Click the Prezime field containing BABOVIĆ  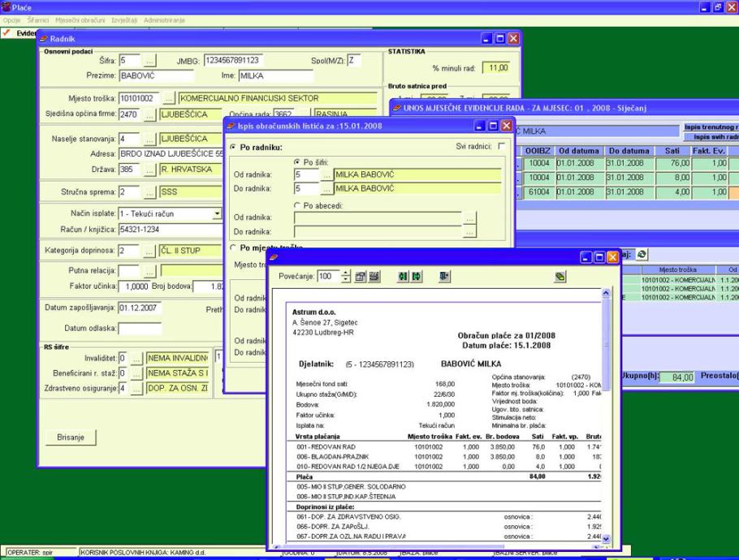coord(156,75)
